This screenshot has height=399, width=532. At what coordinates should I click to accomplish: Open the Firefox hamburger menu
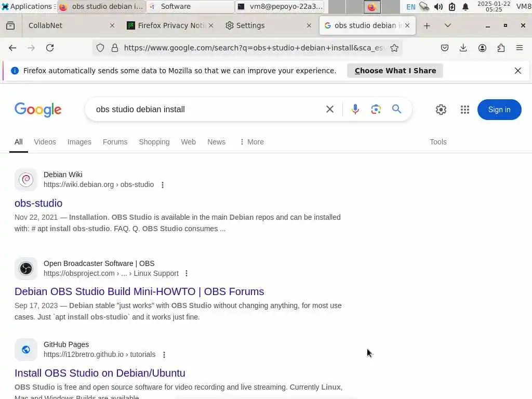click(520, 48)
